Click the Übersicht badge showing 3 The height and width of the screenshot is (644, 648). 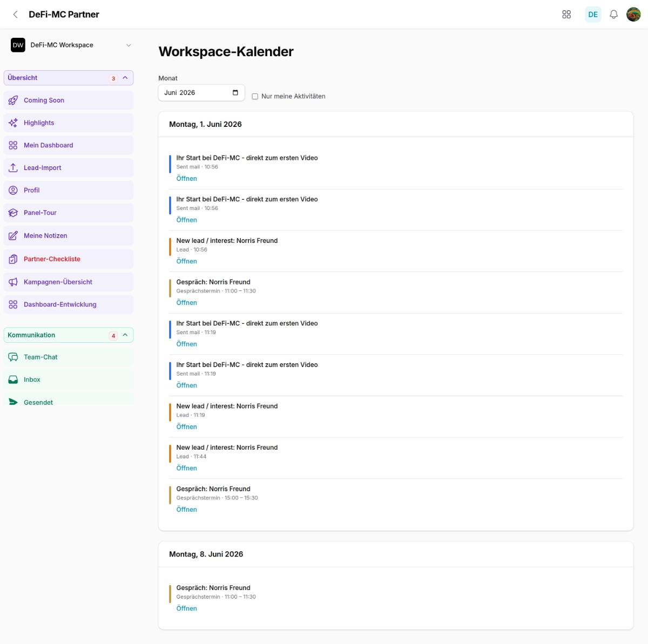pyautogui.click(x=113, y=78)
